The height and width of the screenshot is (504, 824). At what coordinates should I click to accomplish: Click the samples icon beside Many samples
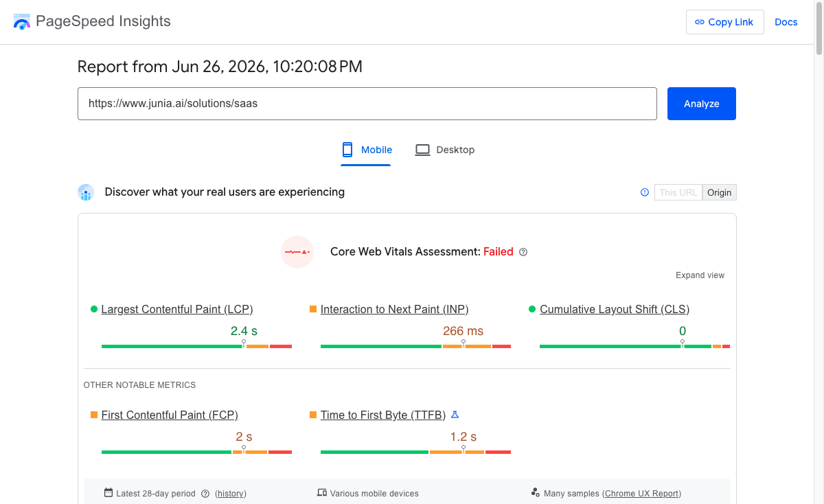(x=535, y=492)
